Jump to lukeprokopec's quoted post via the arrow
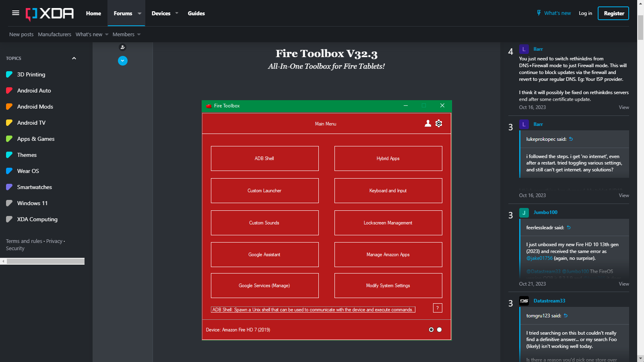The image size is (644, 362). [571, 139]
